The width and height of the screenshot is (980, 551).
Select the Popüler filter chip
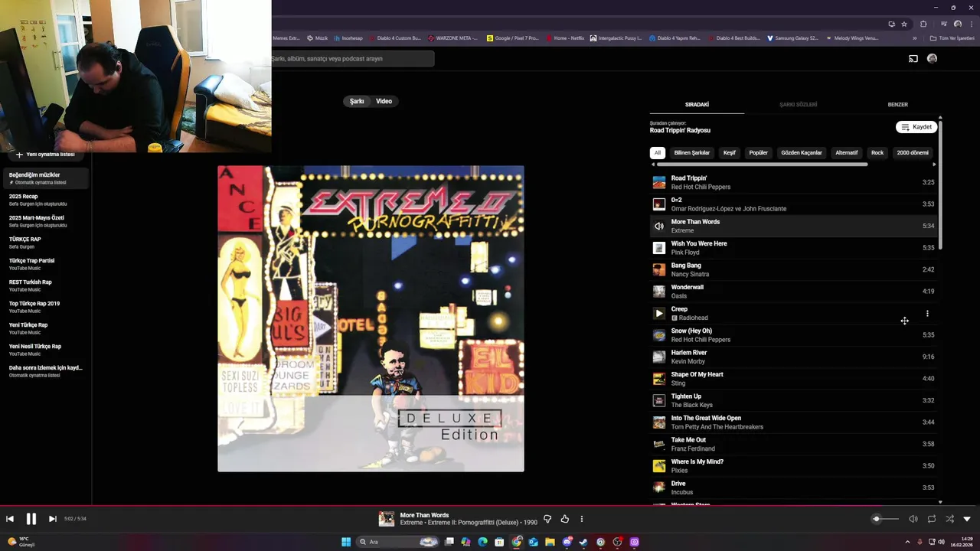(758, 152)
